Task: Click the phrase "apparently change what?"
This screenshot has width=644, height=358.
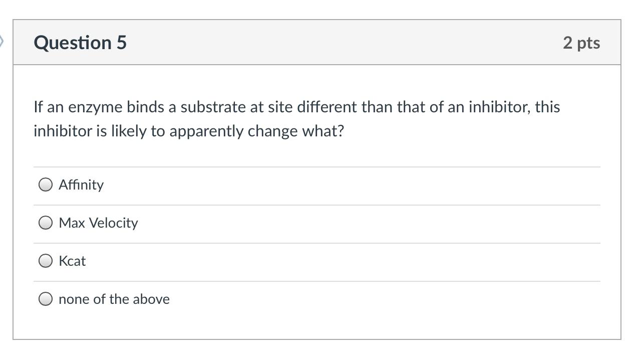Action: [x=257, y=131]
